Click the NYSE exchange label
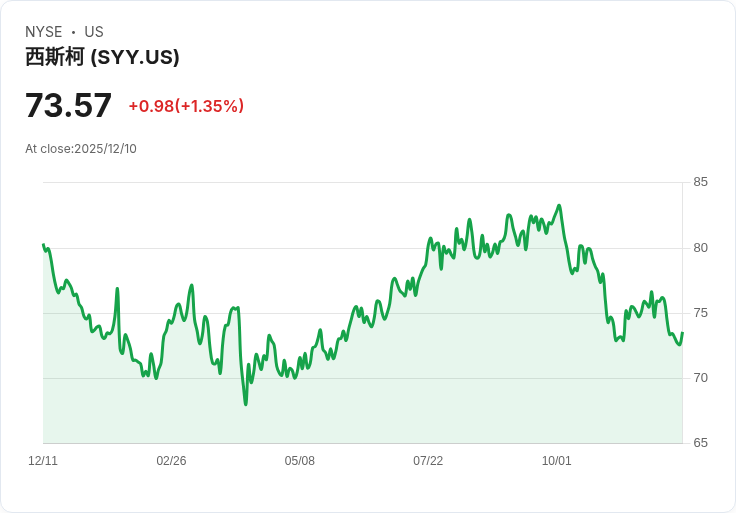This screenshot has height=513, width=736. click(x=44, y=32)
